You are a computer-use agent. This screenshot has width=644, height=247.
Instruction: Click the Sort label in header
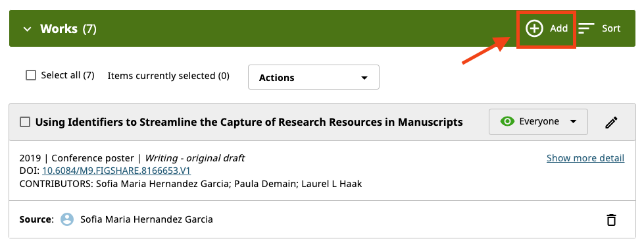[611, 28]
